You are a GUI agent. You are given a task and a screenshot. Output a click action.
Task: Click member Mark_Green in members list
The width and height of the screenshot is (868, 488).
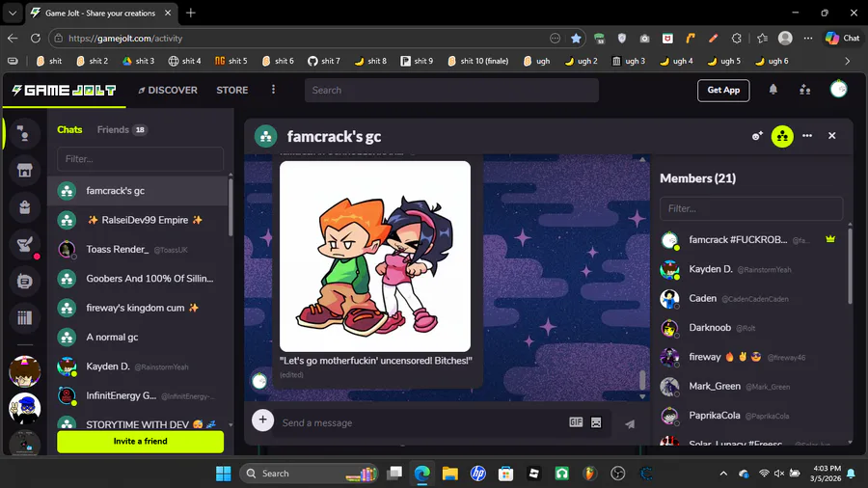pos(750,386)
